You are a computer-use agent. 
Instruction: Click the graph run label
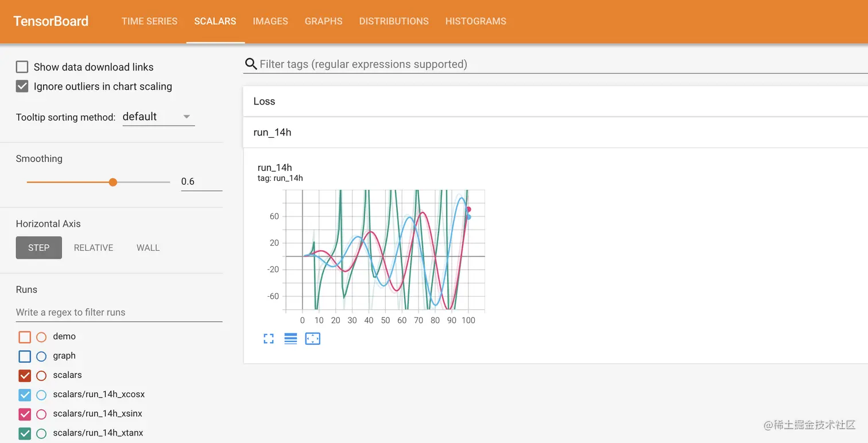[x=64, y=356]
